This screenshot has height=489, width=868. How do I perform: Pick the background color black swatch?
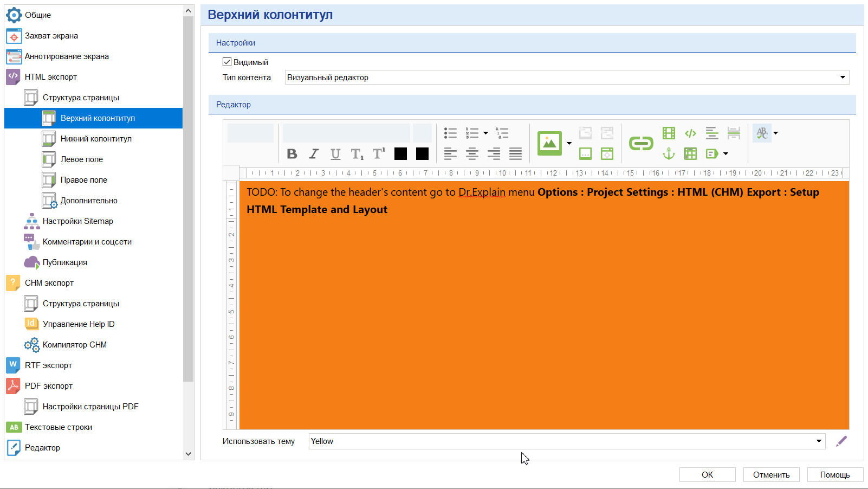coord(422,154)
